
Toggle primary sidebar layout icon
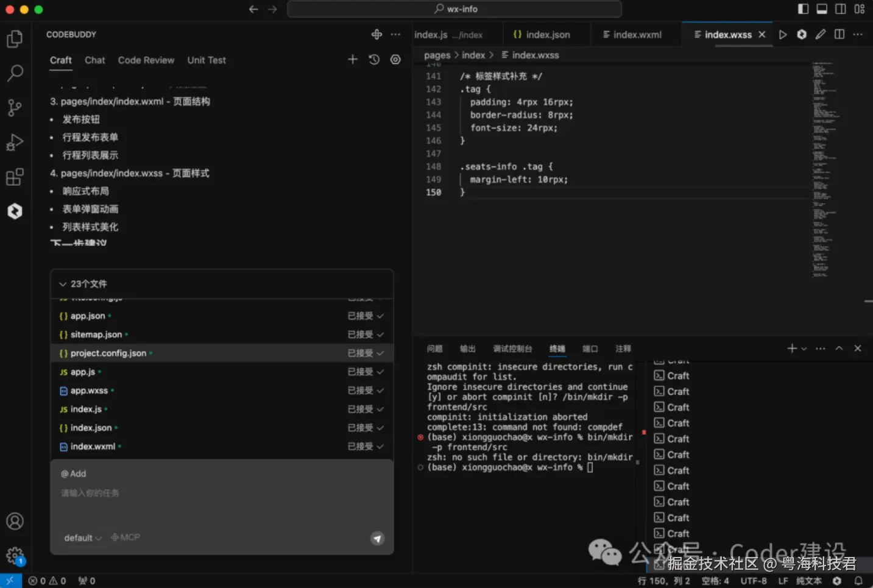(x=803, y=9)
